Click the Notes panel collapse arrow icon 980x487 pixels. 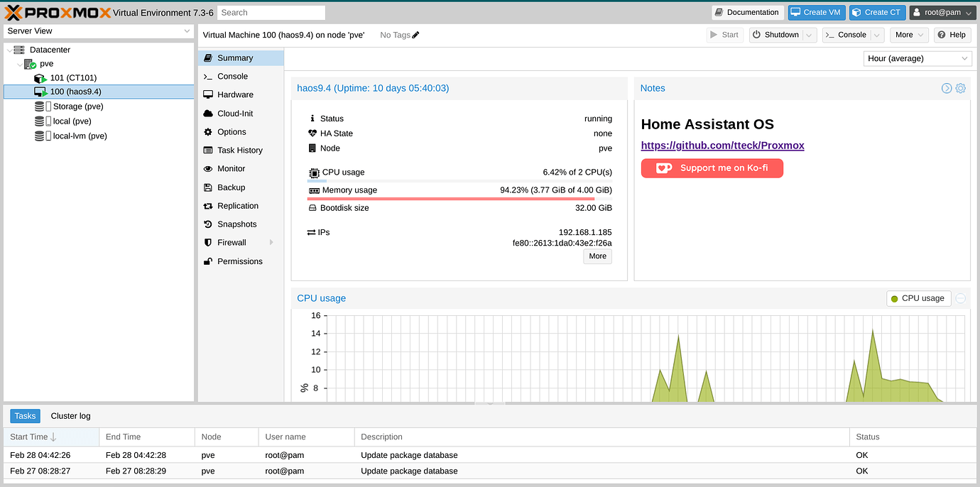click(x=947, y=89)
